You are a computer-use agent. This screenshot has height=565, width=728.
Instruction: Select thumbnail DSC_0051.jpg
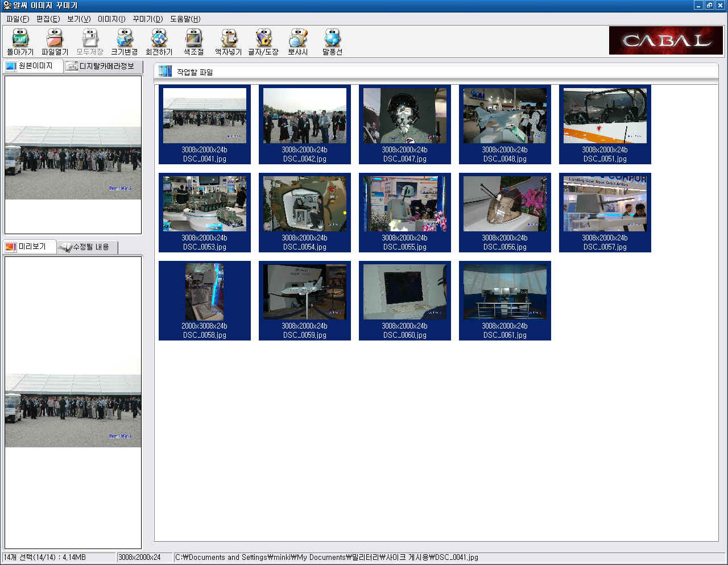tap(605, 124)
